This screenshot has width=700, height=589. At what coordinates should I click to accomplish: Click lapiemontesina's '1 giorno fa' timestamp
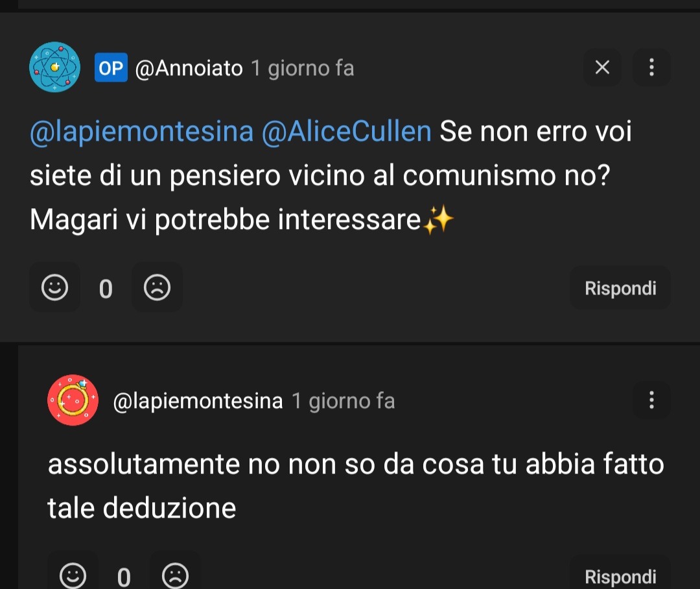344,401
